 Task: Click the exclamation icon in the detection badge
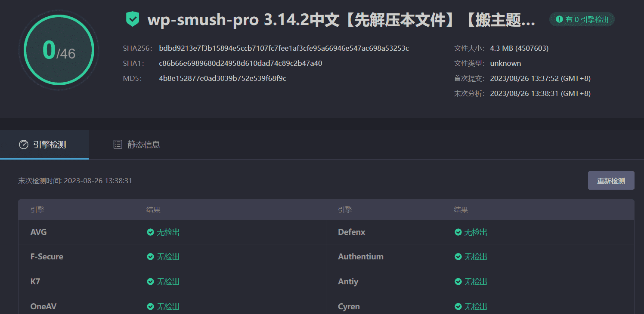pyautogui.click(x=559, y=19)
